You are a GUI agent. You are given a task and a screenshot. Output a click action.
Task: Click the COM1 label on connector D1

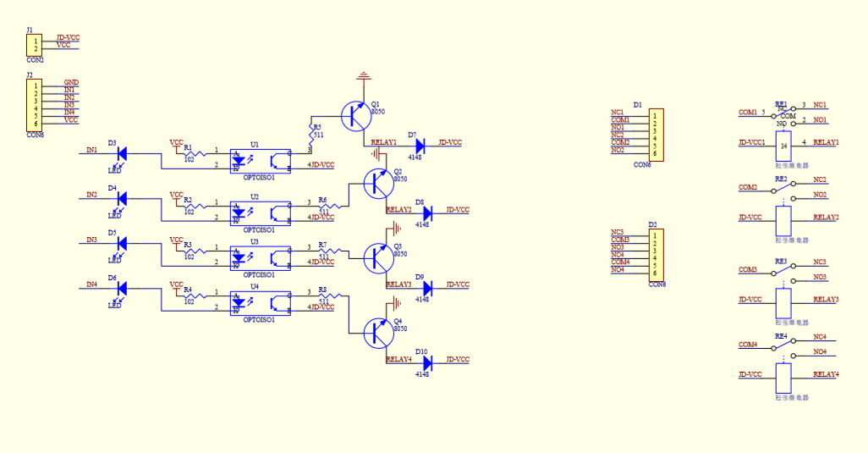[x=621, y=119]
